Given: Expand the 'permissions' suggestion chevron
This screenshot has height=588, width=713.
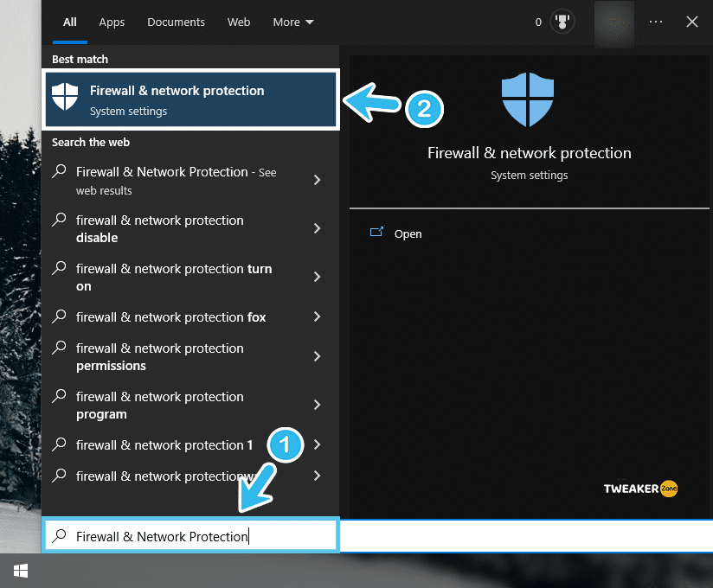Looking at the screenshot, I should coord(318,356).
